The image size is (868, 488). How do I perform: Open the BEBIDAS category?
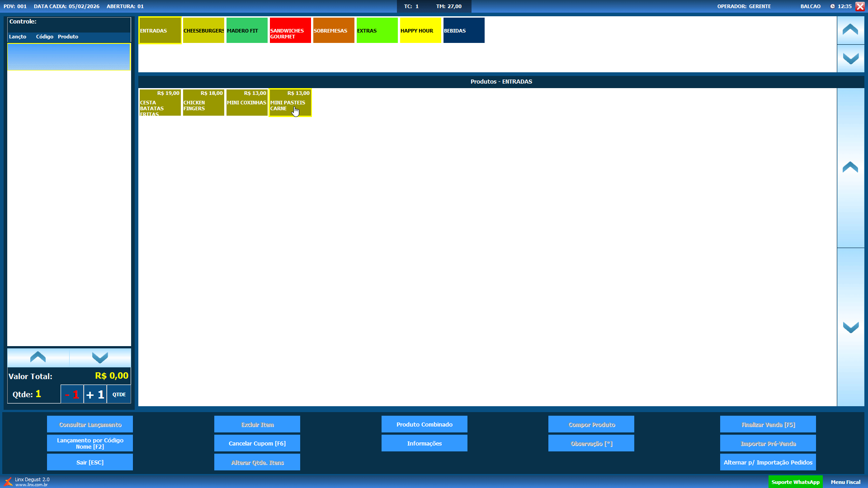[464, 31]
